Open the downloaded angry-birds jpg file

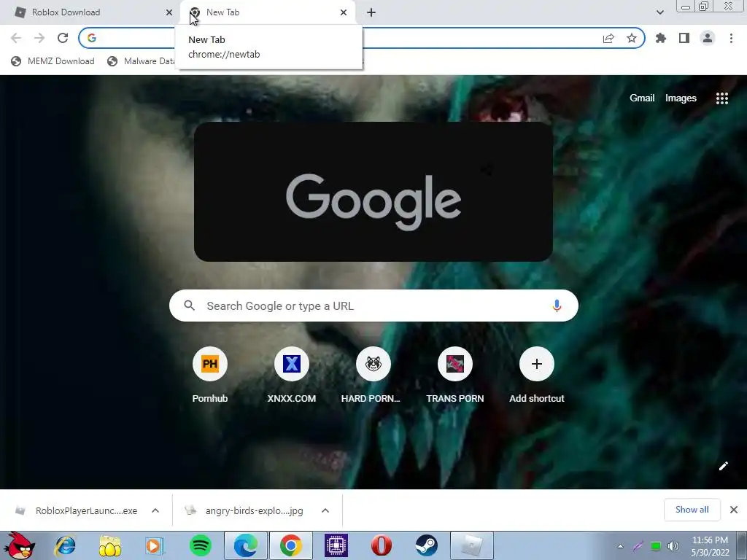point(244,510)
